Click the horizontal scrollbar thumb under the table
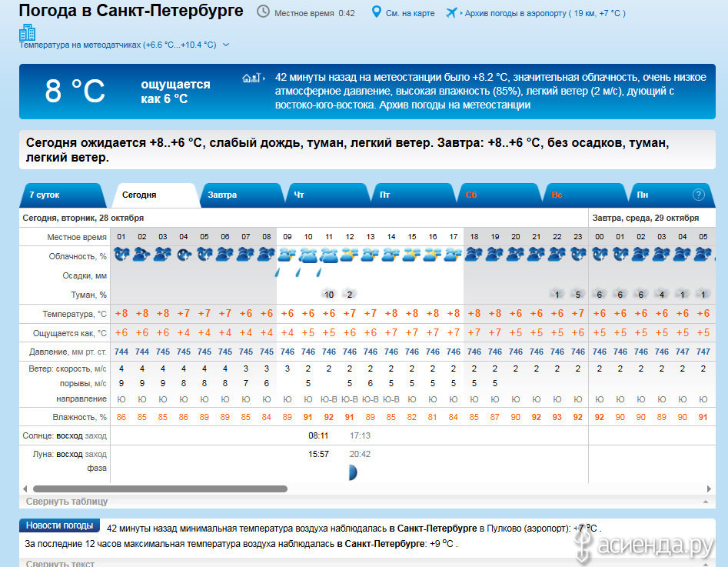 tap(160, 489)
